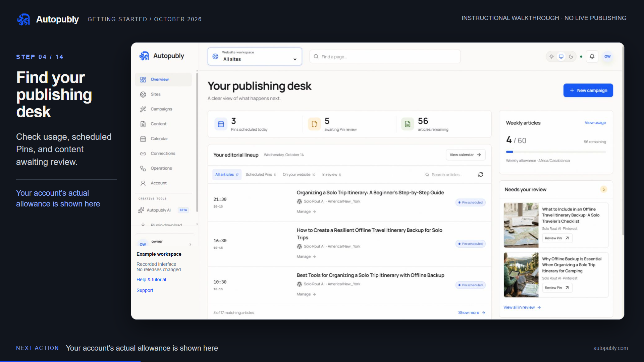Click the Find a page search field
The height and width of the screenshot is (362, 644).
click(x=385, y=57)
